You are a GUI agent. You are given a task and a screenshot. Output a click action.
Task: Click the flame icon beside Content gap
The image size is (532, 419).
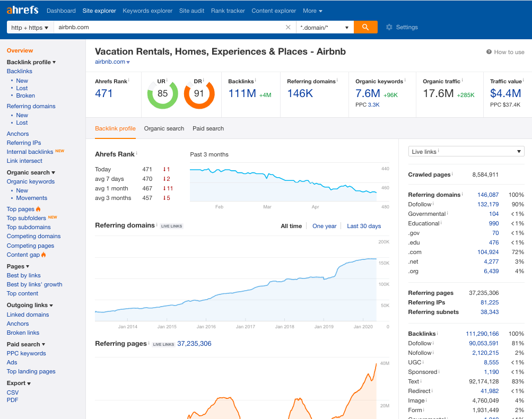(x=43, y=255)
